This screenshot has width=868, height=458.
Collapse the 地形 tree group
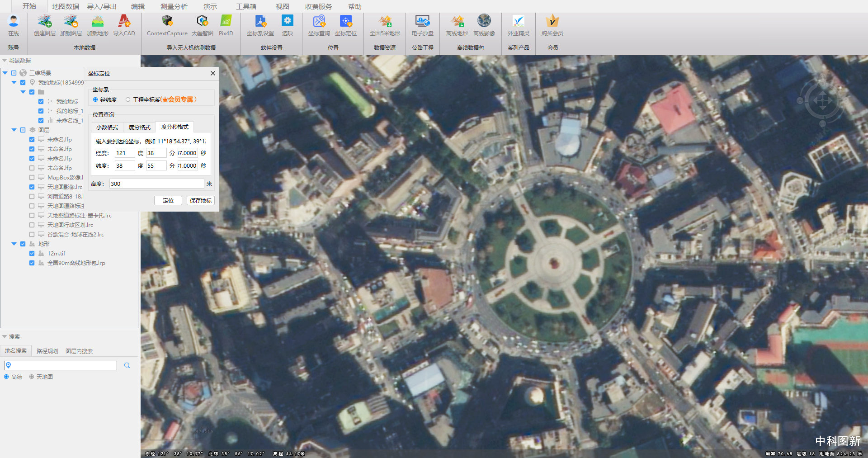(14, 244)
